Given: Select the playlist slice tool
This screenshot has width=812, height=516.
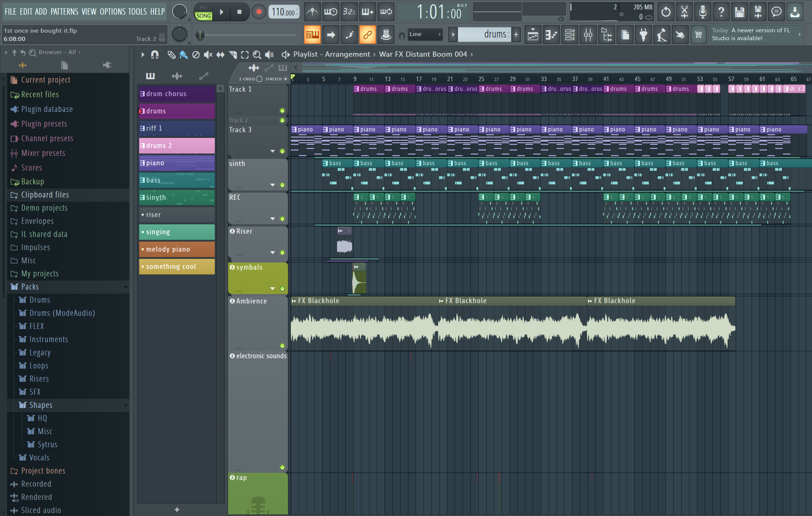Looking at the screenshot, I should [233, 55].
